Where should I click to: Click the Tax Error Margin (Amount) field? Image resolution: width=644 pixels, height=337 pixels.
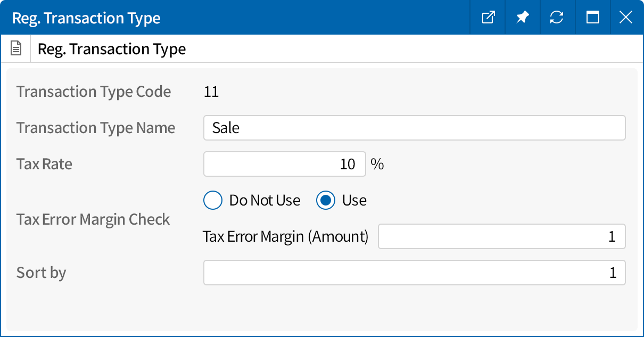click(501, 236)
